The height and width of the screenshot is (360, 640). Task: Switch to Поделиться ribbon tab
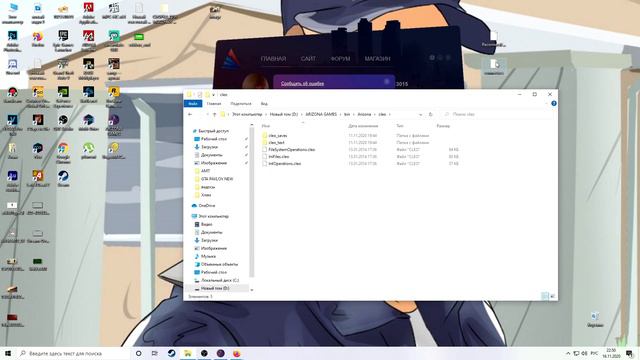241,104
